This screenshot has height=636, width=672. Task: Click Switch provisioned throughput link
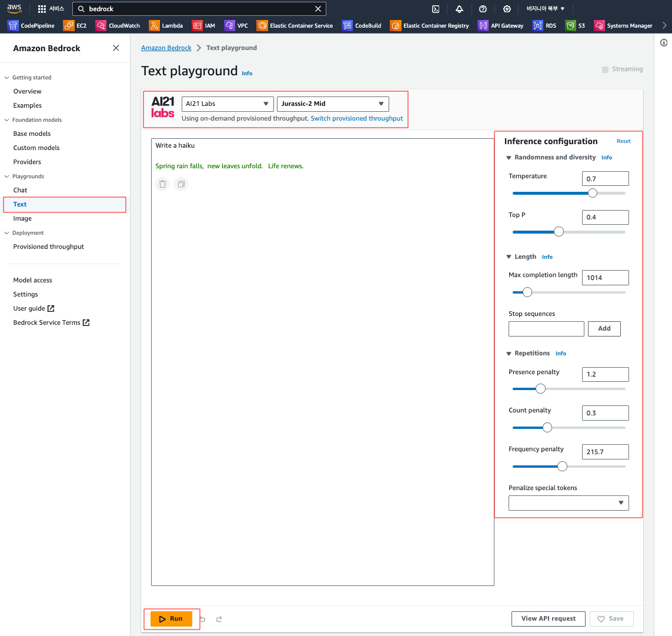pos(356,118)
